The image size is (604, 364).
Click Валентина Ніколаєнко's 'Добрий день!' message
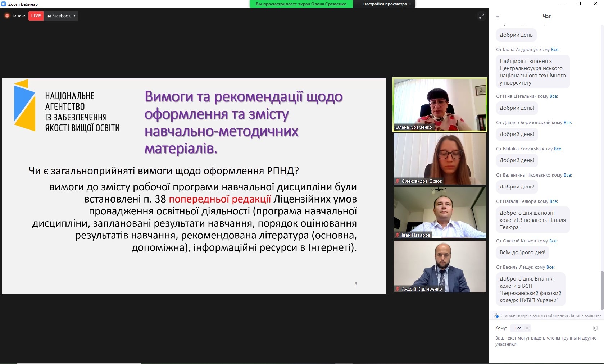tap(517, 187)
